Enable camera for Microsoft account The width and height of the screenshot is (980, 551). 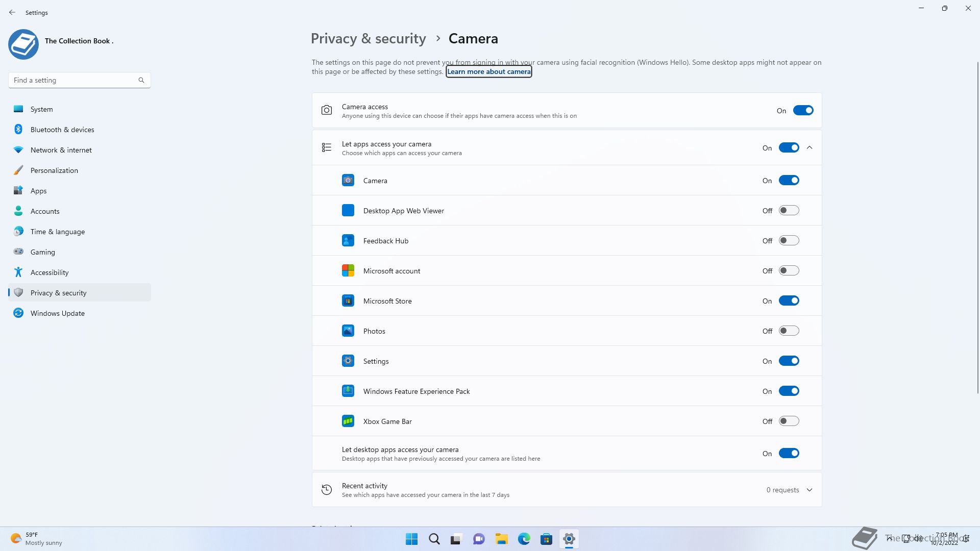click(789, 270)
